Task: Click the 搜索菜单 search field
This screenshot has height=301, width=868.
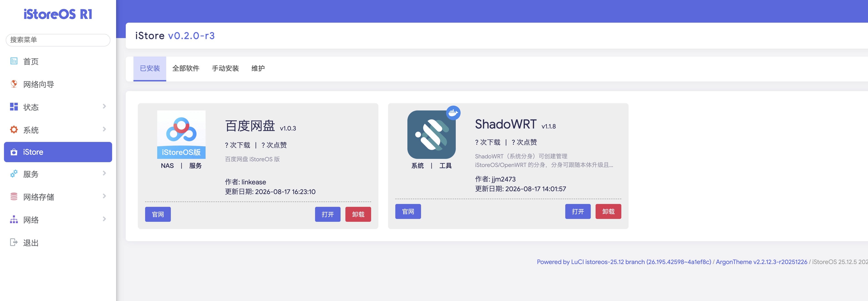Action: (58, 40)
